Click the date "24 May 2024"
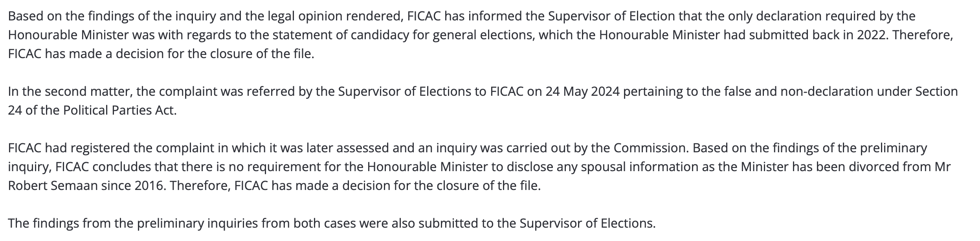This screenshot has height=241, width=980. (x=582, y=91)
